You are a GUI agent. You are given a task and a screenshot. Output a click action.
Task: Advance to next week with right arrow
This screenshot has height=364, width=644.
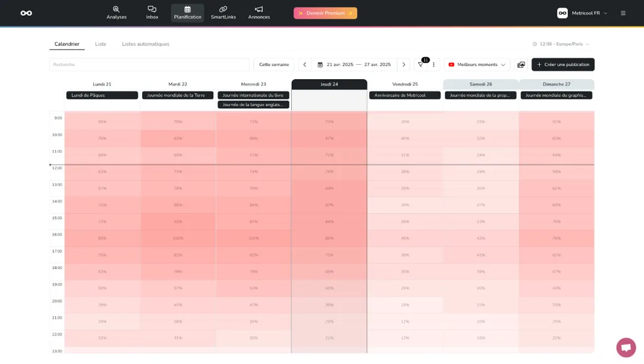(404, 65)
